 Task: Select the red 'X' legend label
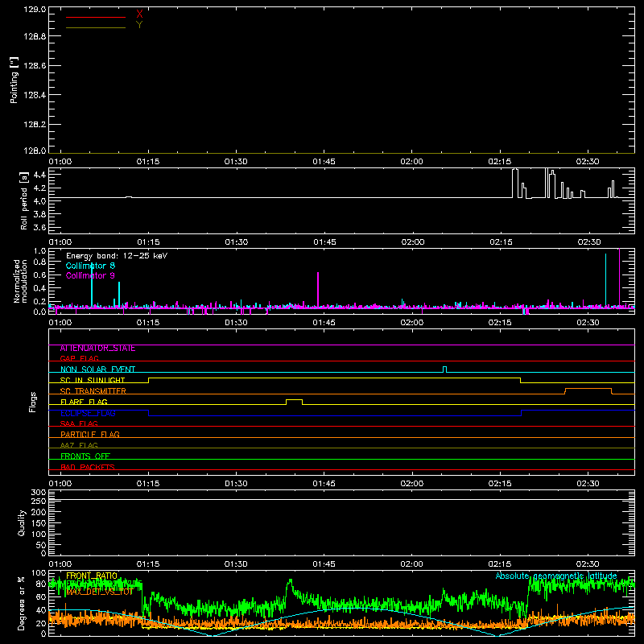tap(139, 14)
